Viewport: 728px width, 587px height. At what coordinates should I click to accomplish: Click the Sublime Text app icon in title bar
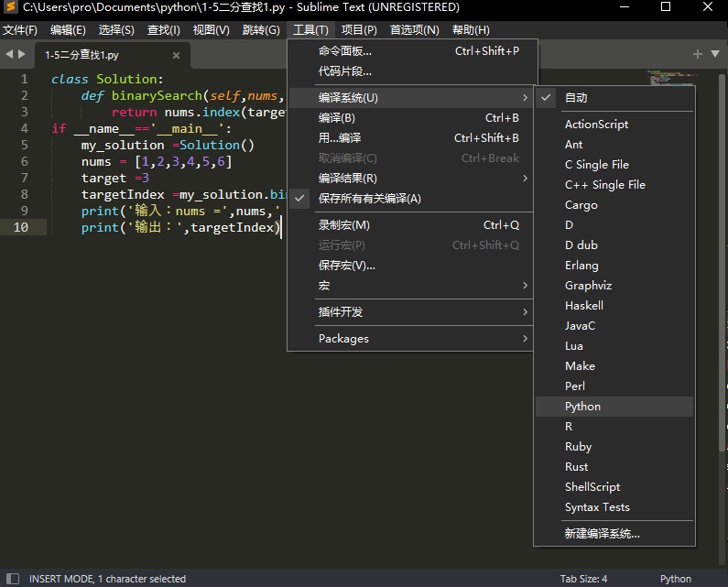(10, 7)
